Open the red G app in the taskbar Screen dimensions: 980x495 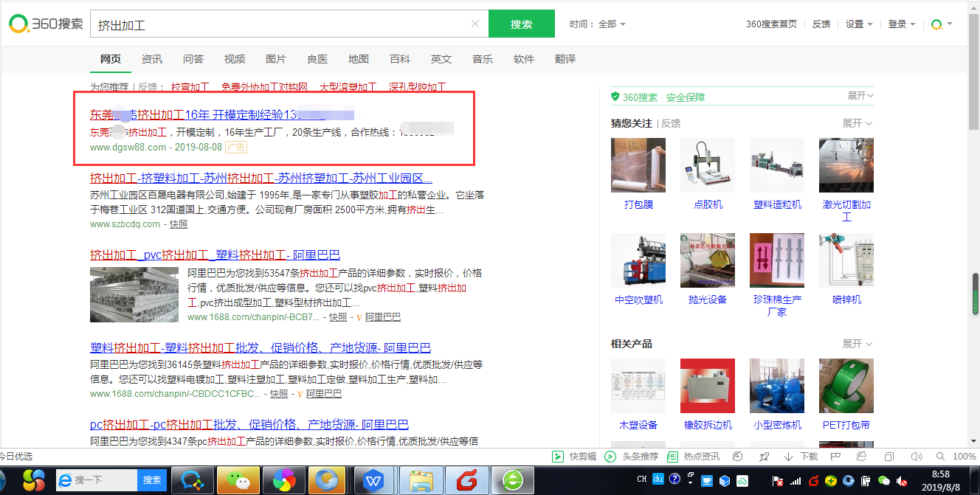point(467,480)
